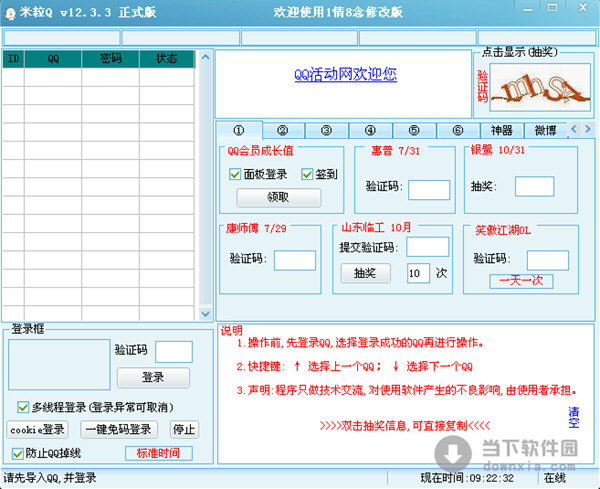The height and width of the screenshot is (489, 600).
Task: Disable 多线程登录 checkbox
Action: (x=24, y=407)
